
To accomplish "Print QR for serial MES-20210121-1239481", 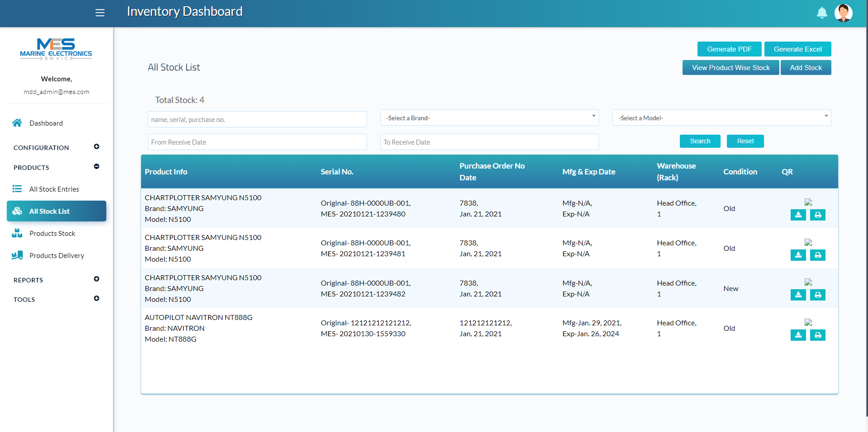I will click(x=818, y=255).
